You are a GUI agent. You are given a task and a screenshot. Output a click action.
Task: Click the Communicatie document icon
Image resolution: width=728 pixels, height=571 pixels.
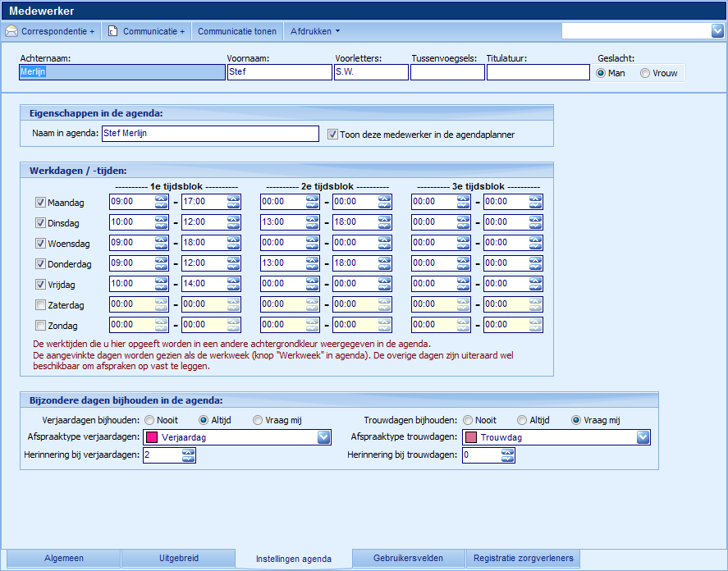pyautogui.click(x=112, y=31)
